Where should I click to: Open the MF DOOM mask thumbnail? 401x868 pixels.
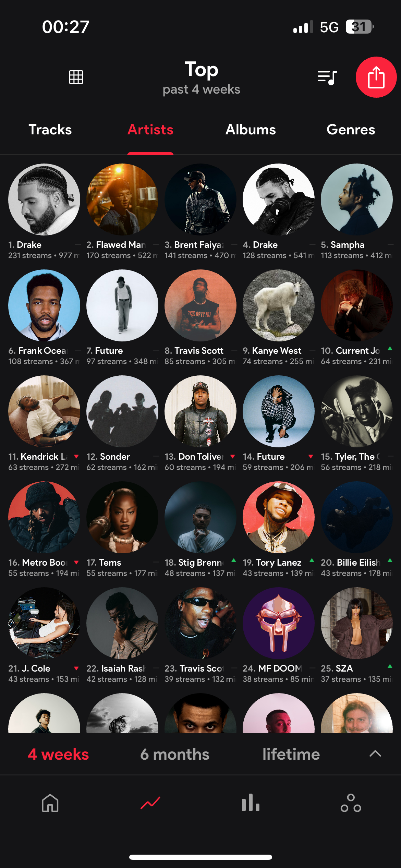(279, 623)
